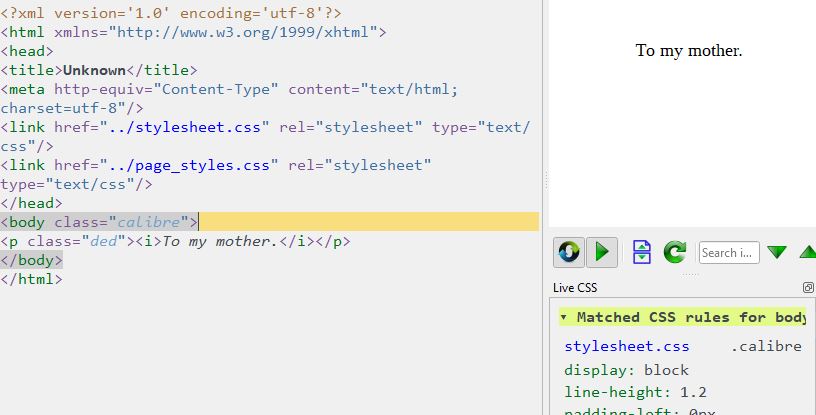The height and width of the screenshot is (415, 816).
Task: Click the ../stylesheet.css href in code
Action: click(x=185, y=127)
